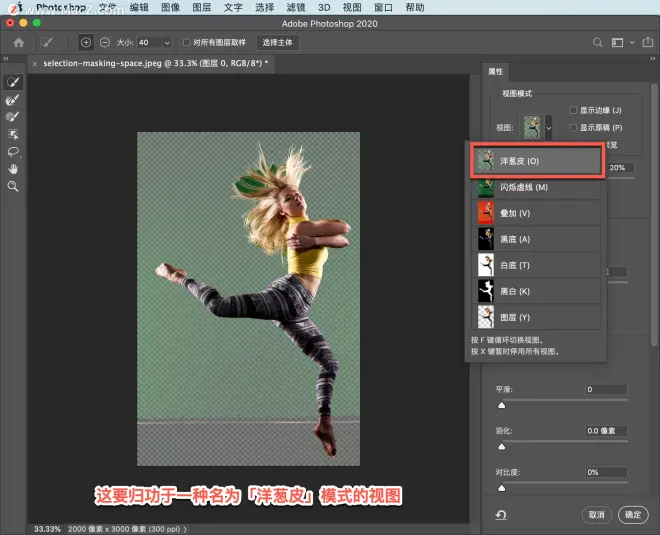Click the 确定 OK button
Screen dimensions: 660x535
pos(633,515)
